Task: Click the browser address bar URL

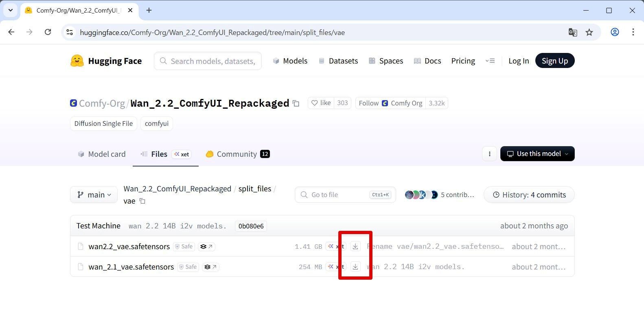Action: click(x=212, y=32)
